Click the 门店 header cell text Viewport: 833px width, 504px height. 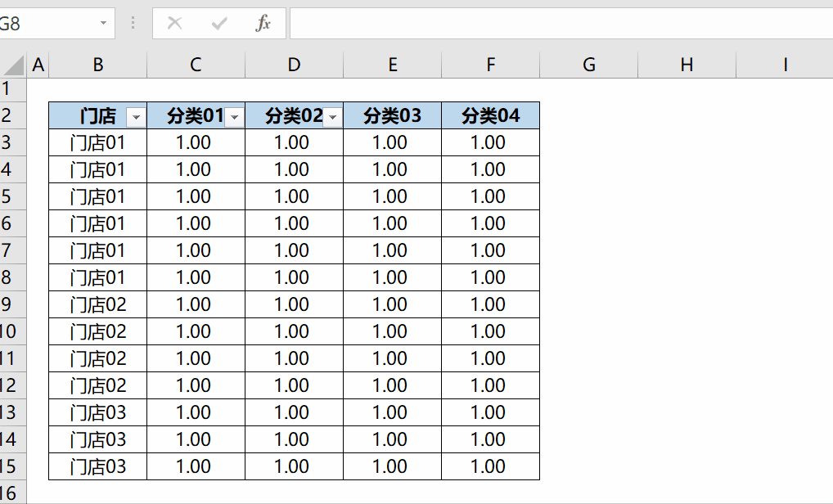click(98, 115)
